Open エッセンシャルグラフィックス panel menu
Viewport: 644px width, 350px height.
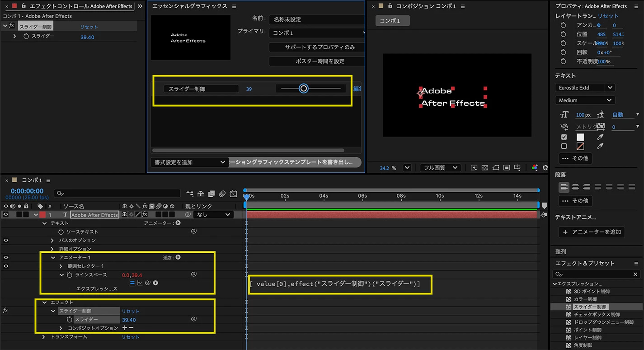click(234, 6)
